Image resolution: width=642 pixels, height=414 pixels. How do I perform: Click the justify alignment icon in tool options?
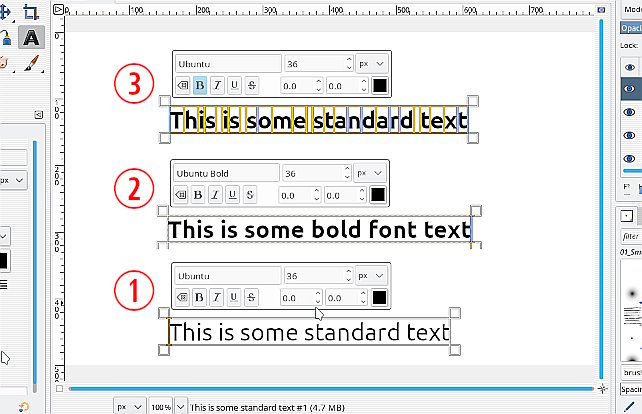click(x=3, y=285)
